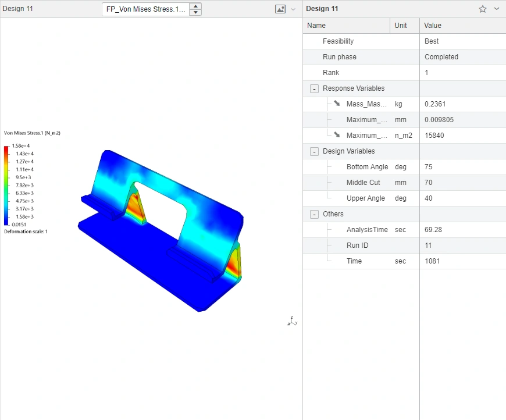Viewport: 506px width, 420px height.
Task: Sort table by Name column header
Action: (346, 26)
